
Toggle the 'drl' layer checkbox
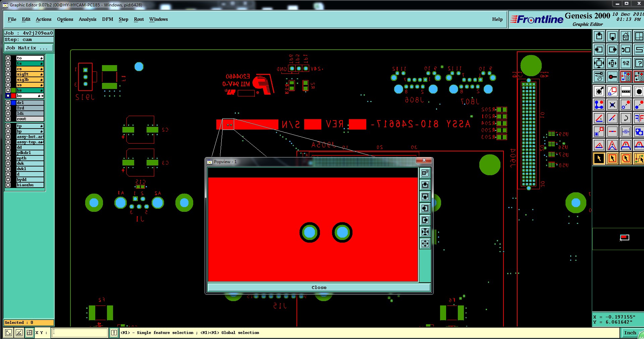point(8,103)
